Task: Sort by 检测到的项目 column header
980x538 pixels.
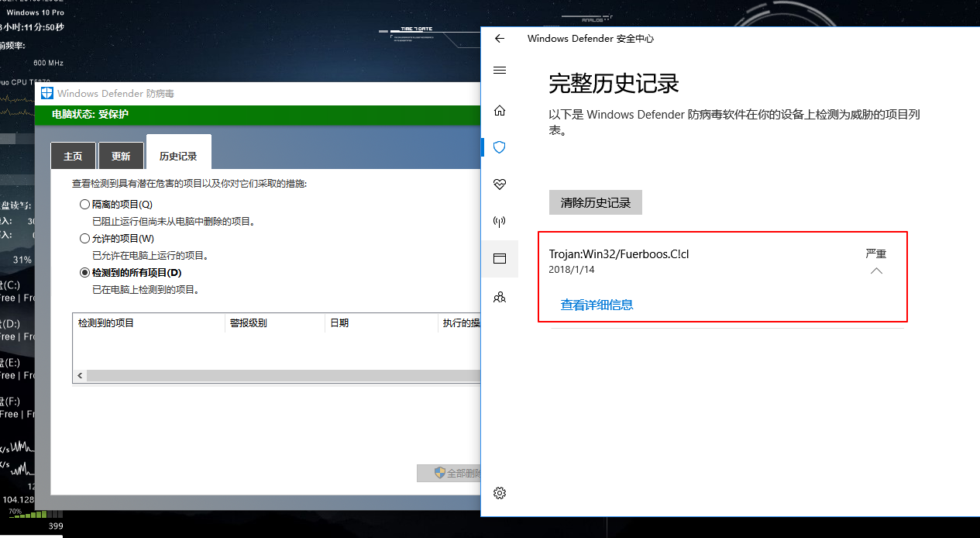Action: click(148, 322)
